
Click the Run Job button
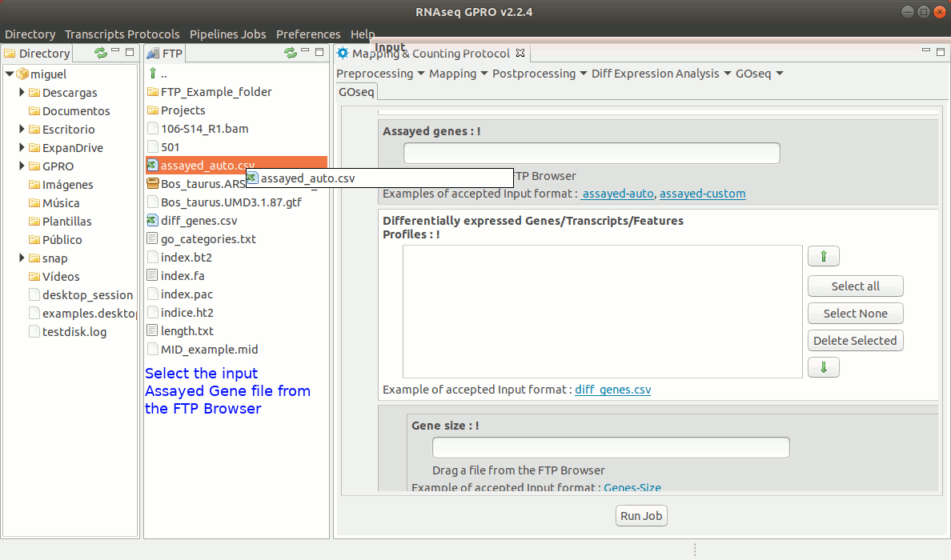(x=641, y=516)
